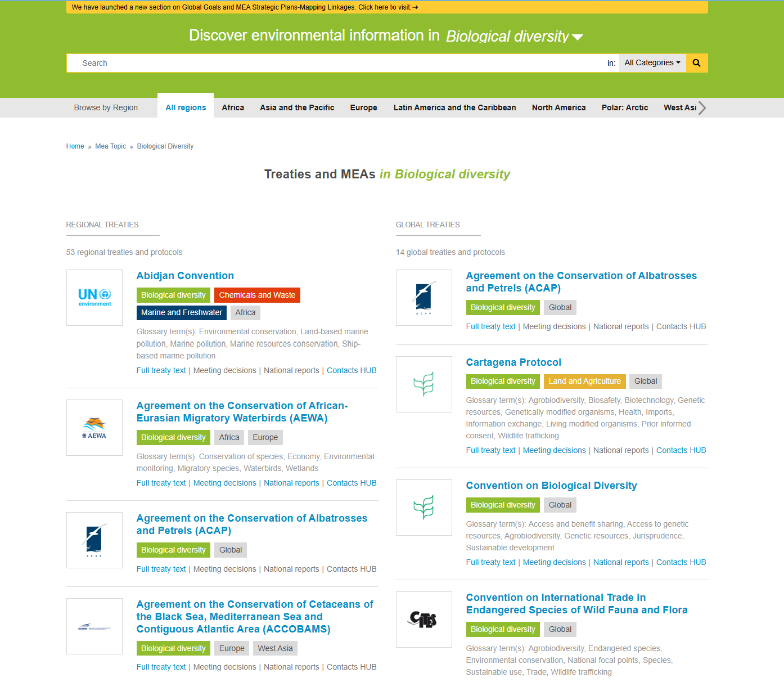The image size is (784, 682).
Task: Click the yellow search magnifier button
Action: click(x=696, y=63)
